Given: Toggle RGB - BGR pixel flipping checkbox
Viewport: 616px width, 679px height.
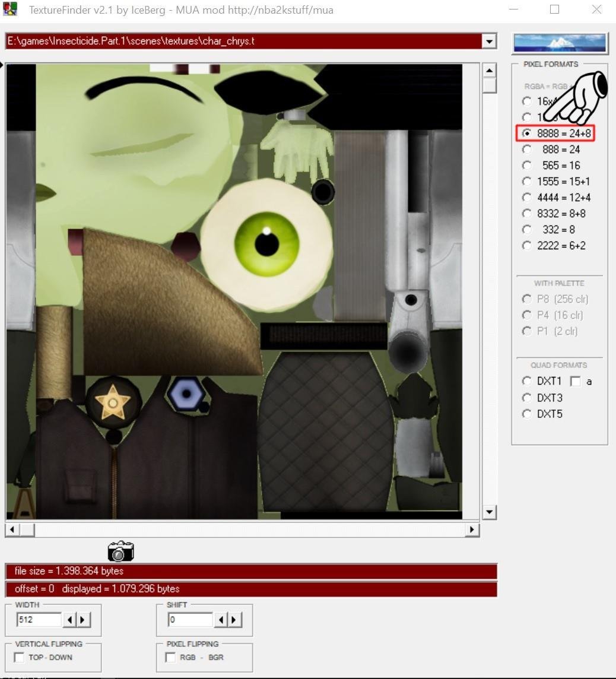Looking at the screenshot, I should click(x=170, y=658).
